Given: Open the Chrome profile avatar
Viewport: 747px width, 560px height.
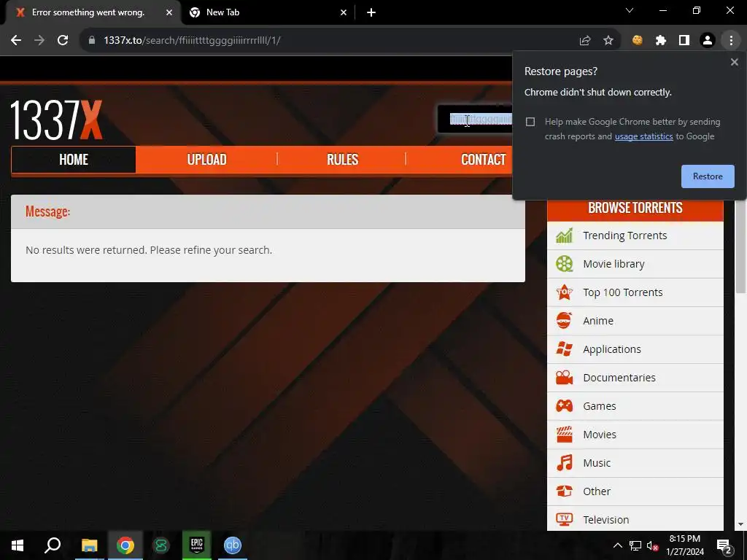Looking at the screenshot, I should (x=708, y=41).
